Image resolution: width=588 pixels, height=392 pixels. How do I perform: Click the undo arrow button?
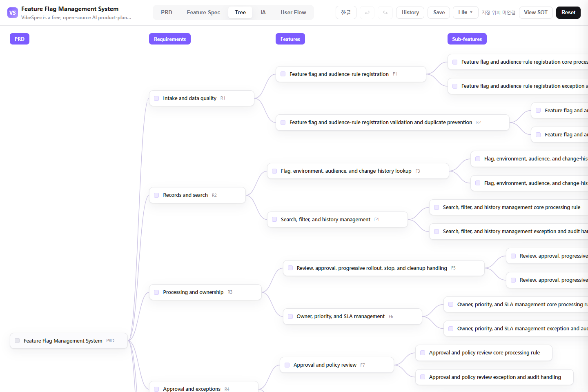tap(367, 13)
